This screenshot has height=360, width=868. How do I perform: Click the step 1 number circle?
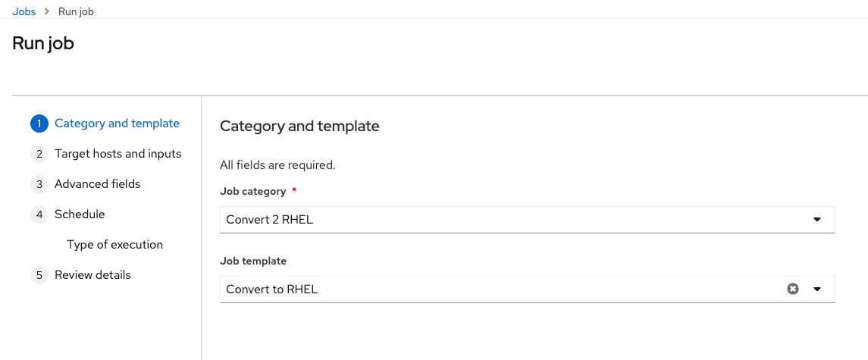pos(39,124)
